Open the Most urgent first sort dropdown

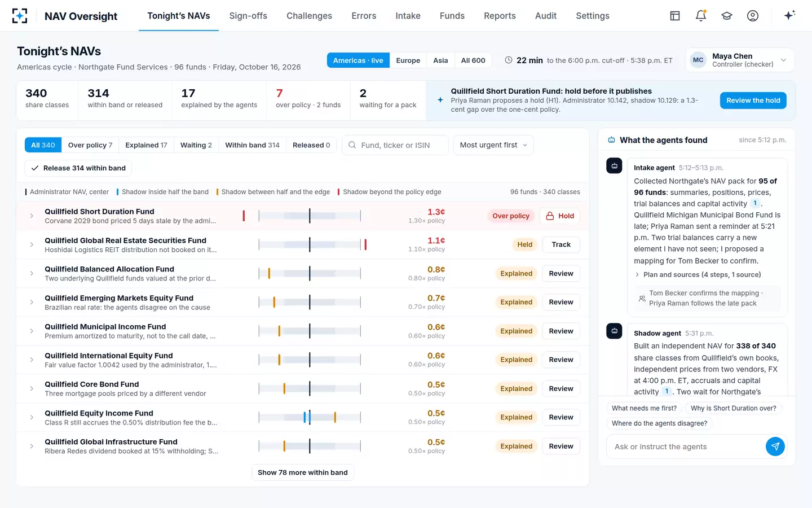coord(493,145)
